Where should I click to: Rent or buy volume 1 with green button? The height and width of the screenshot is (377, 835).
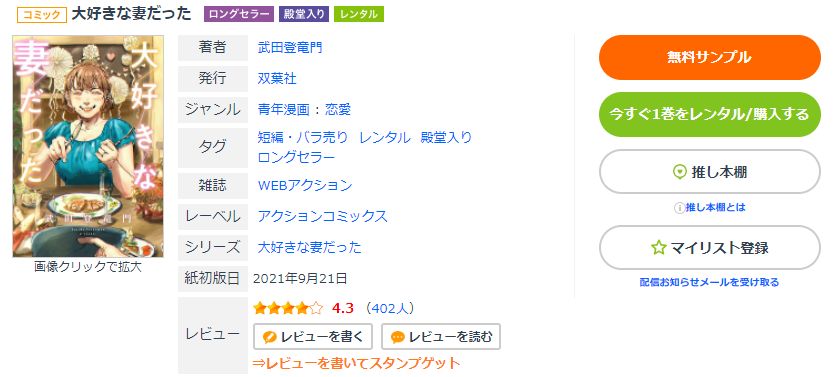pos(710,114)
